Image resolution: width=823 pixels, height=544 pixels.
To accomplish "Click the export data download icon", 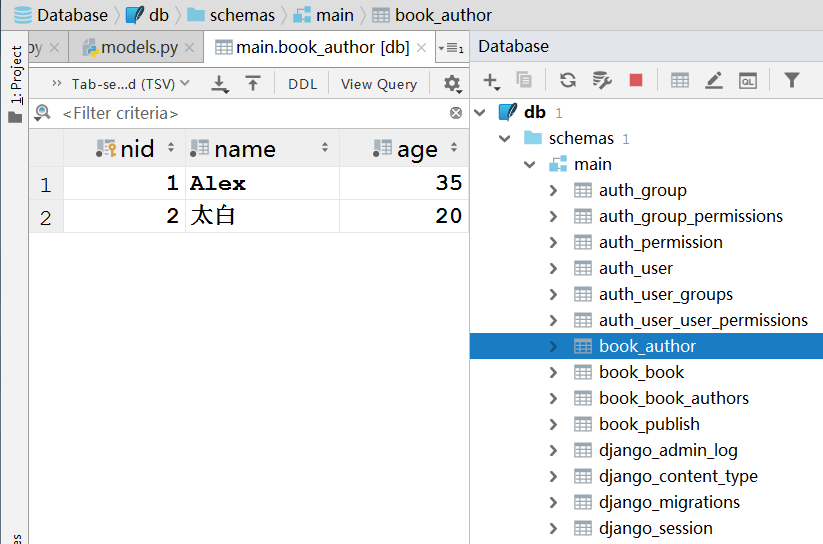I will click(221, 85).
